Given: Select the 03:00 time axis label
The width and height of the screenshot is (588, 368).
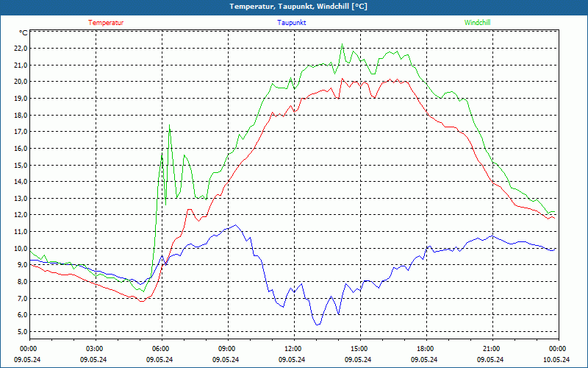Looking at the screenshot, I should (94, 349).
